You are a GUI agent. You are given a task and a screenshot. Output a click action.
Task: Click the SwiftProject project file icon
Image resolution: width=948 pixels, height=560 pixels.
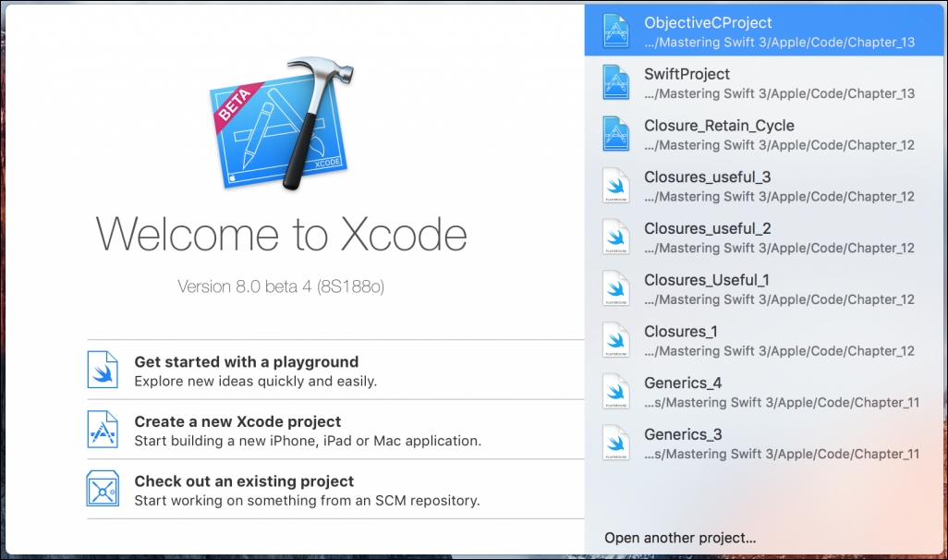(615, 83)
